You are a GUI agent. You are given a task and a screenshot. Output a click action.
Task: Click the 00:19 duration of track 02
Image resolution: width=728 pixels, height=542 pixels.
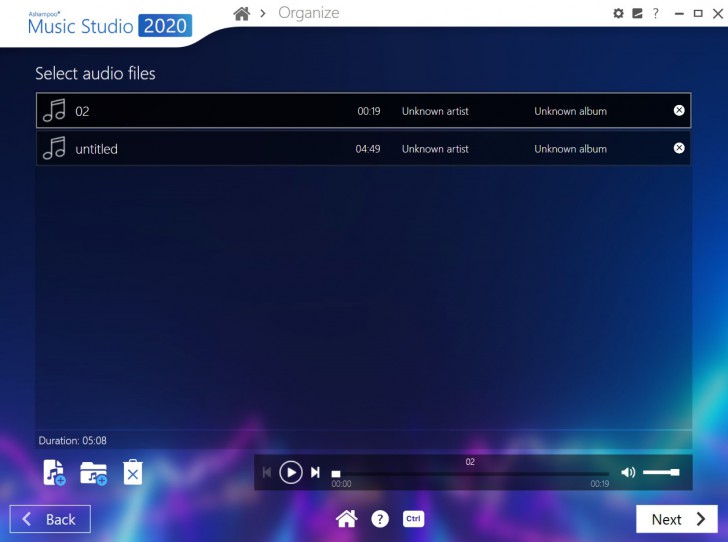click(x=369, y=111)
